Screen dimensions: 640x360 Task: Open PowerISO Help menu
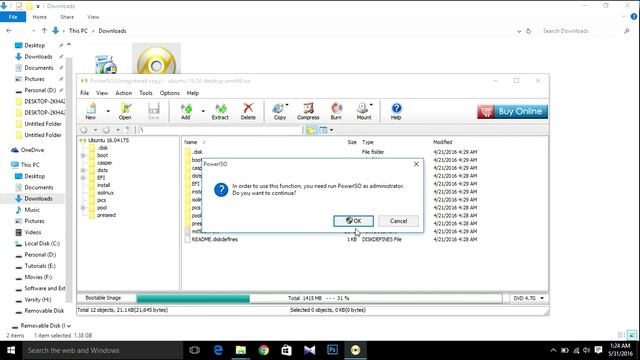pyautogui.click(x=193, y=93)
